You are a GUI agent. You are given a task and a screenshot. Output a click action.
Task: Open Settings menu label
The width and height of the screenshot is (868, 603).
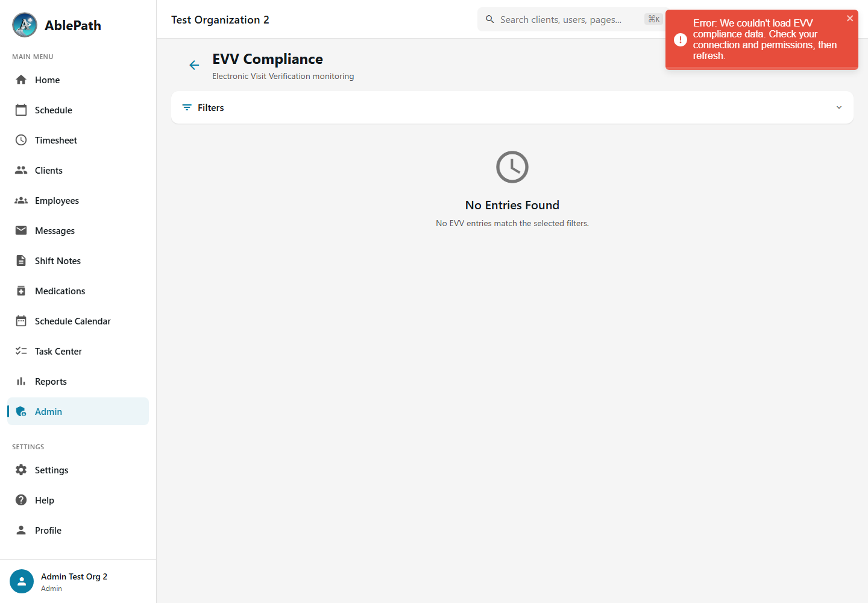[x=51, y=470]
